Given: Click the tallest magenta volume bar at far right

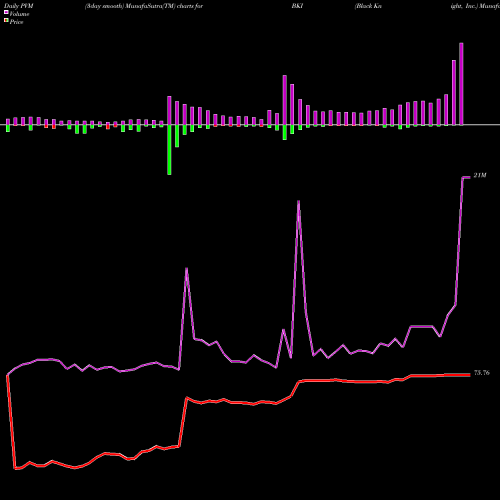Looking at the screenshot, I should point(461,84).
